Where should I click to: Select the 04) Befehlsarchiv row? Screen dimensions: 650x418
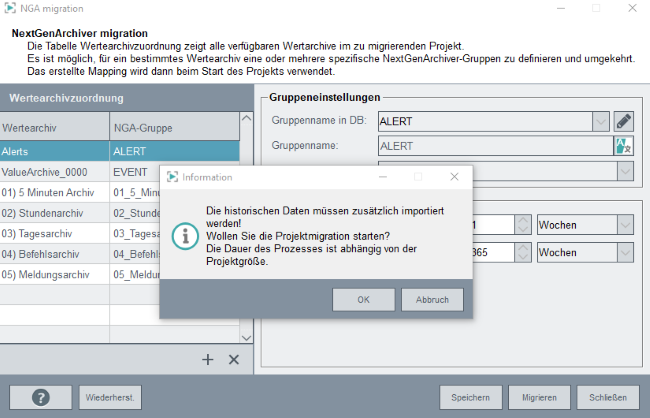tap(80, 254)
